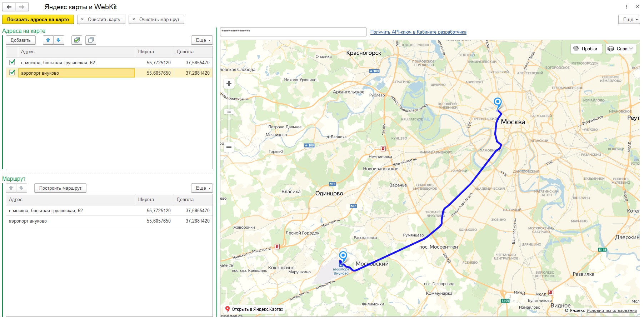Click the A-109 road badge
644x319 pixels.
pos(374,71)
